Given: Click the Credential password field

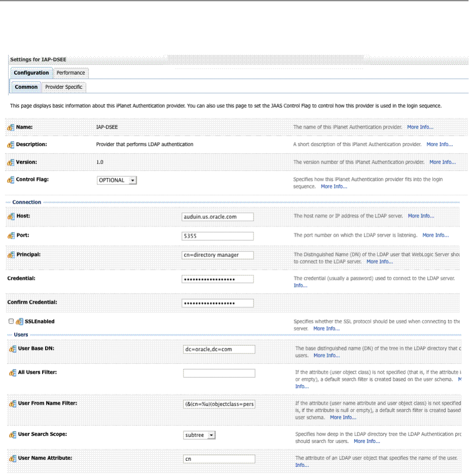Looking at the screenshot, I should click(218, 279).
